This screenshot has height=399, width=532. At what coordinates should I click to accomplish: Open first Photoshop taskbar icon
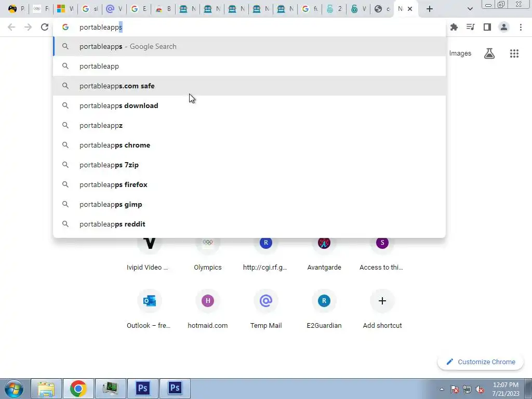pyautogui.click(x=143, y=389)
